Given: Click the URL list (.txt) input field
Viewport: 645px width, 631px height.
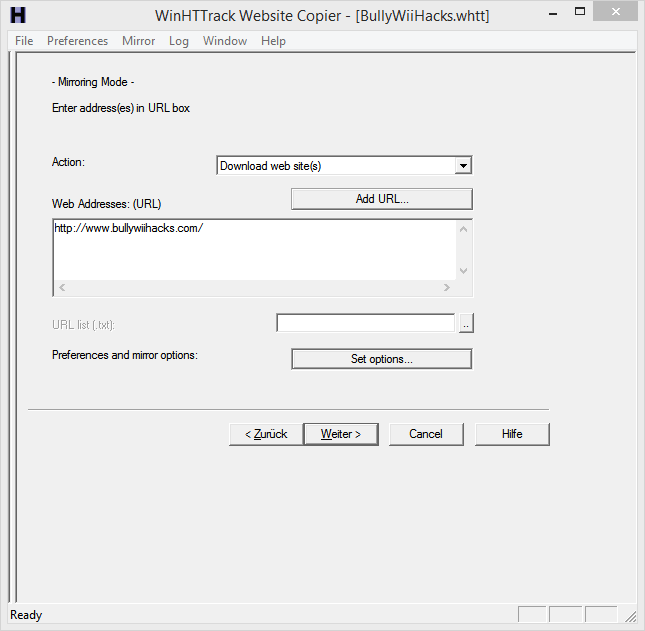Looking at the screenshot, I should coord(366,323).
